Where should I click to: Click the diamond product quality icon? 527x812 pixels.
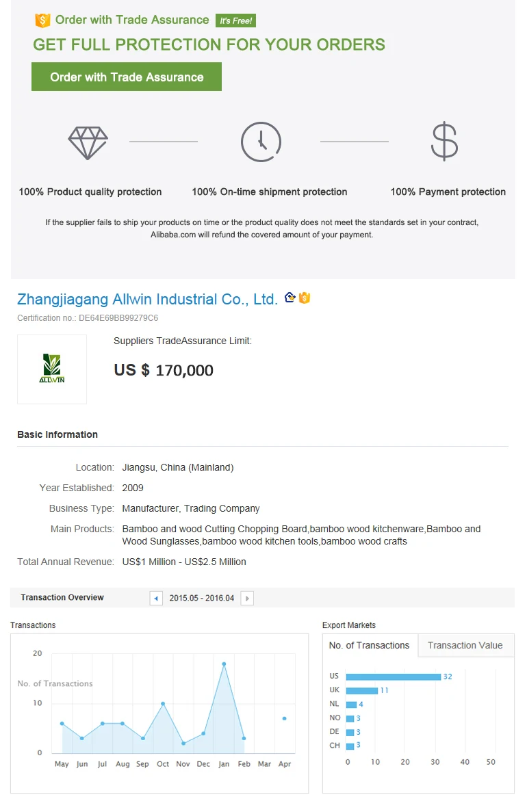[88, 142]
